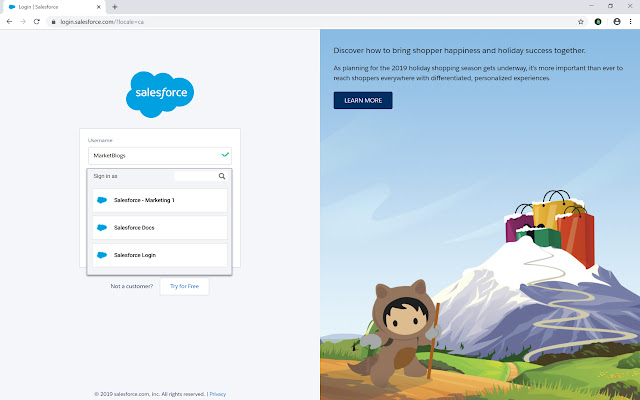
Task: Close the Login | Salesforce tab
Action: tap(98, 7)
